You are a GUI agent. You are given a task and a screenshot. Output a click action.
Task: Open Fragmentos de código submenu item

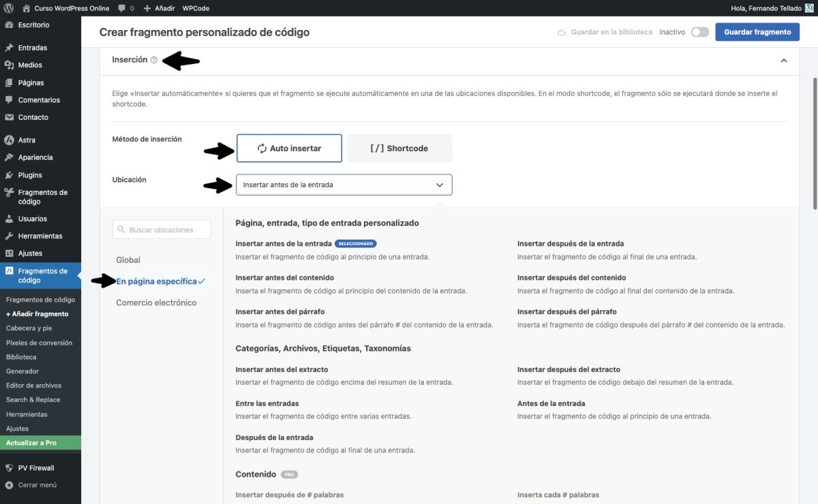click(x=40, y=300)
